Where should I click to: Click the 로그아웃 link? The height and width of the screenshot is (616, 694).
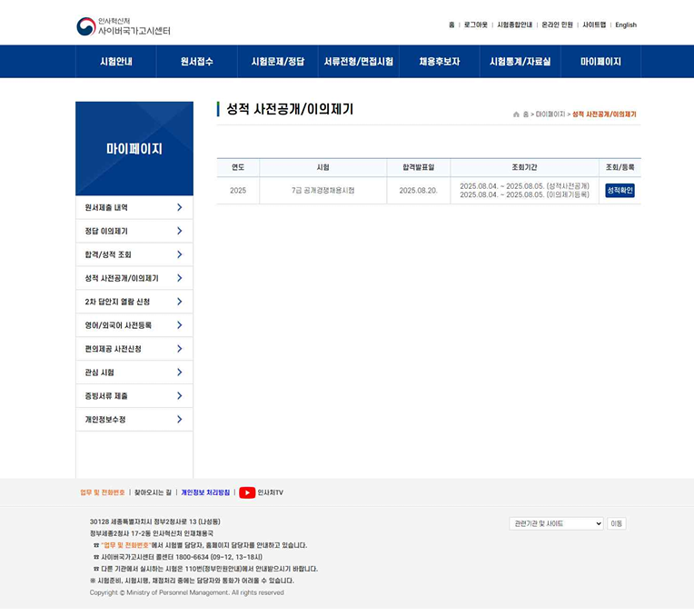coord(476,25)
